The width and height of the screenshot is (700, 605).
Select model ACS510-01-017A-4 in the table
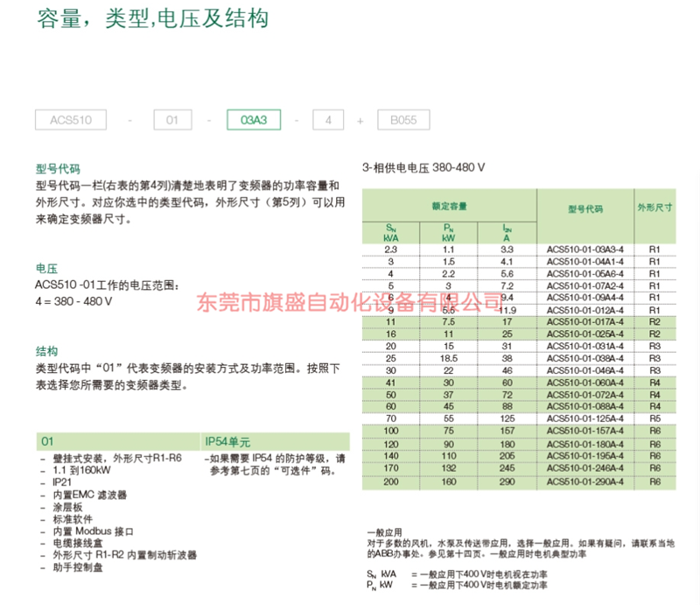click(x=585, y=322)
